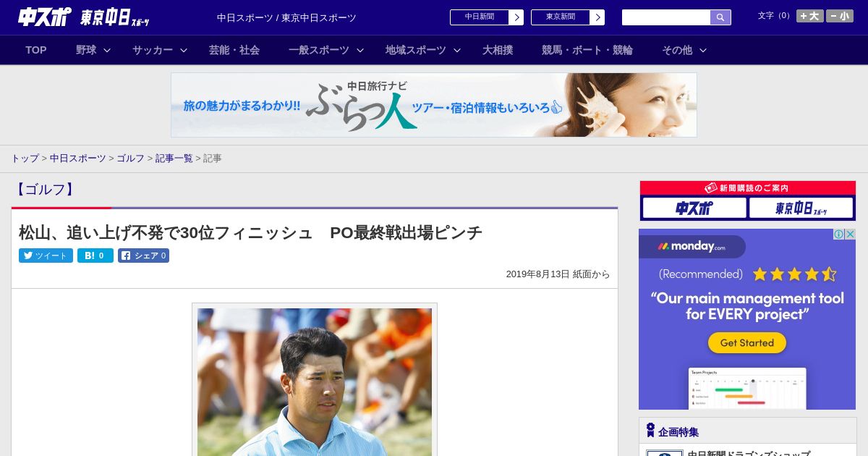This screenshot has width=868, height=456.
Task: Click the golfer article photo
Action: [x=315, y=382]
